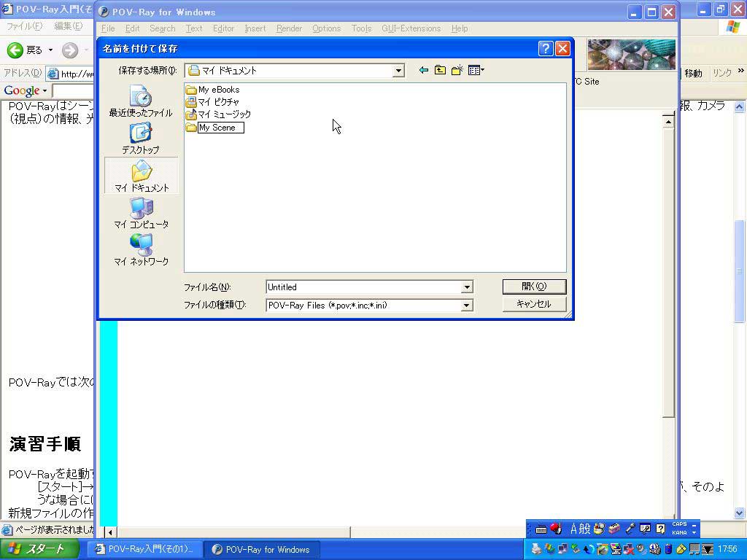747x560 pixels.
Task: Click the browser page scroll up arrow
Action: point(740,106)
